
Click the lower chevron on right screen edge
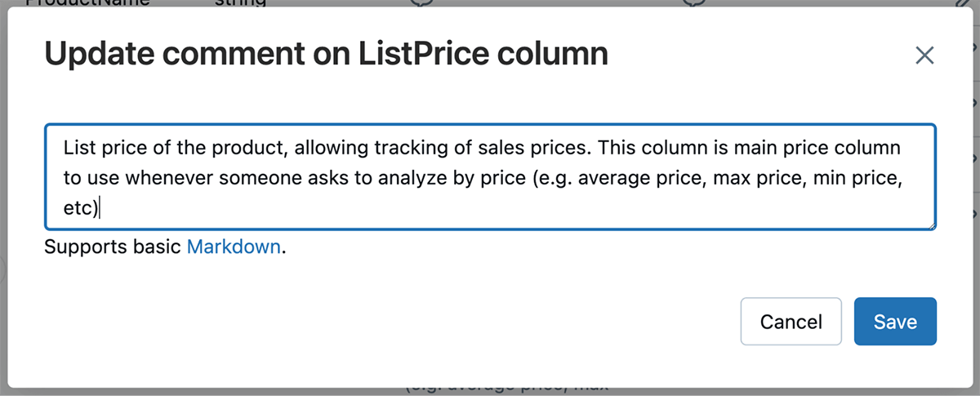[x=975, y=212]
